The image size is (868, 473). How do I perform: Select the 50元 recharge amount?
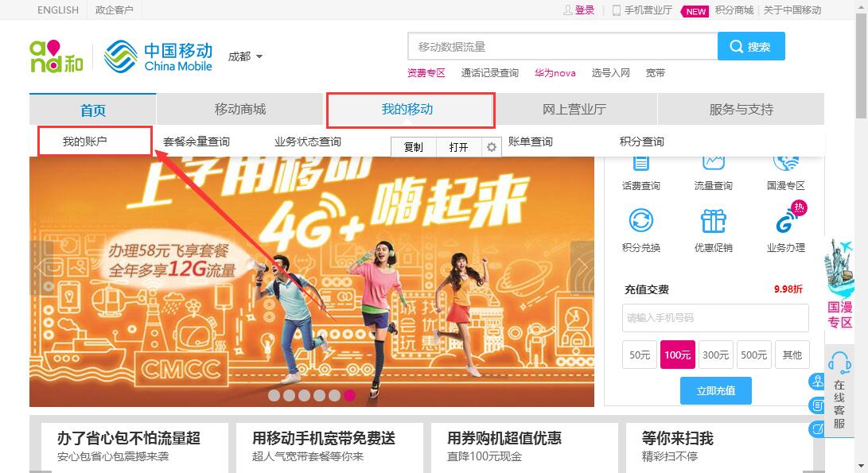pos(640,355)
